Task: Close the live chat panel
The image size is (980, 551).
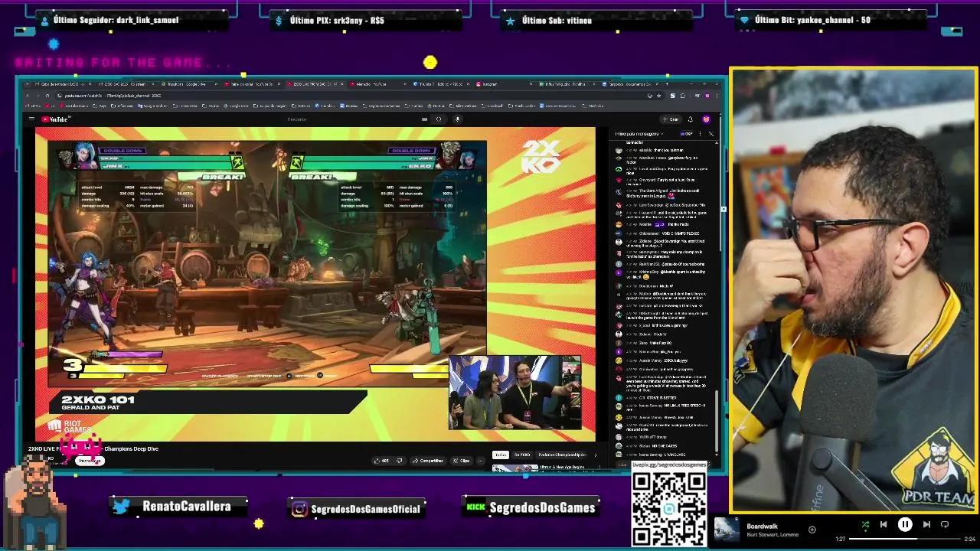Action: (x=710, y=134)
